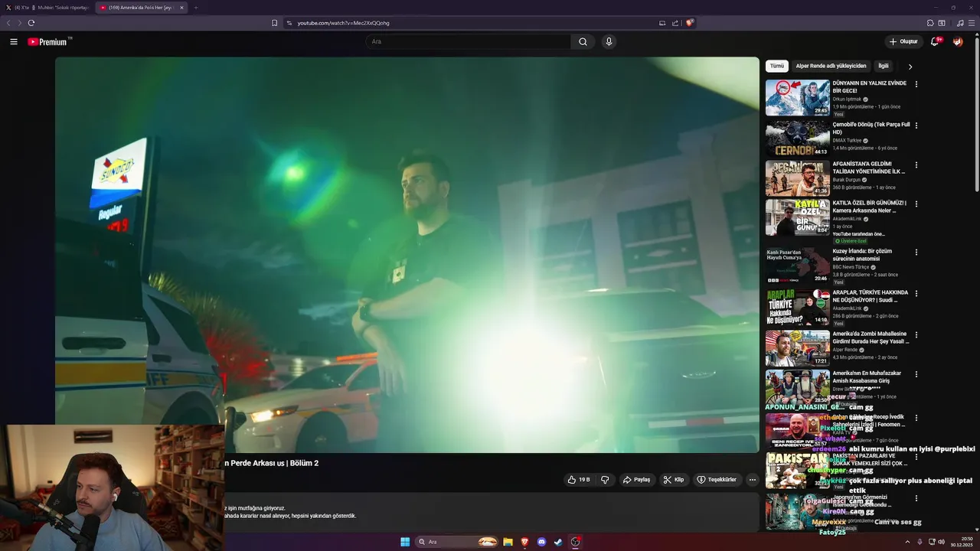Image resolution: width=980 pixels, height=551 pixels.
Task: Open options menu for Afganistan'a Geldim video
Action: coord(916,165)
